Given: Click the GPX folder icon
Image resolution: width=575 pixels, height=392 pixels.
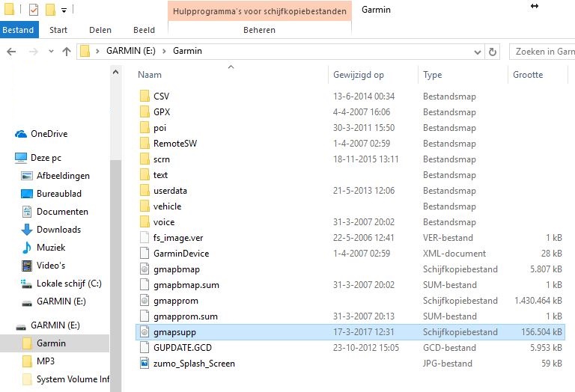Looking at the screenshot, I should pos(144,111).
